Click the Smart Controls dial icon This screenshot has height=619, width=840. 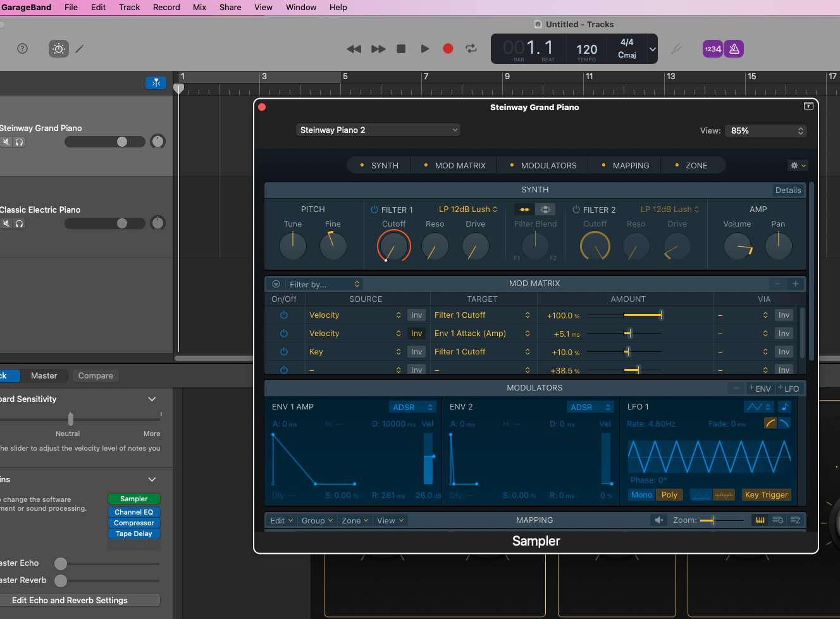click(x=59, y=49)
